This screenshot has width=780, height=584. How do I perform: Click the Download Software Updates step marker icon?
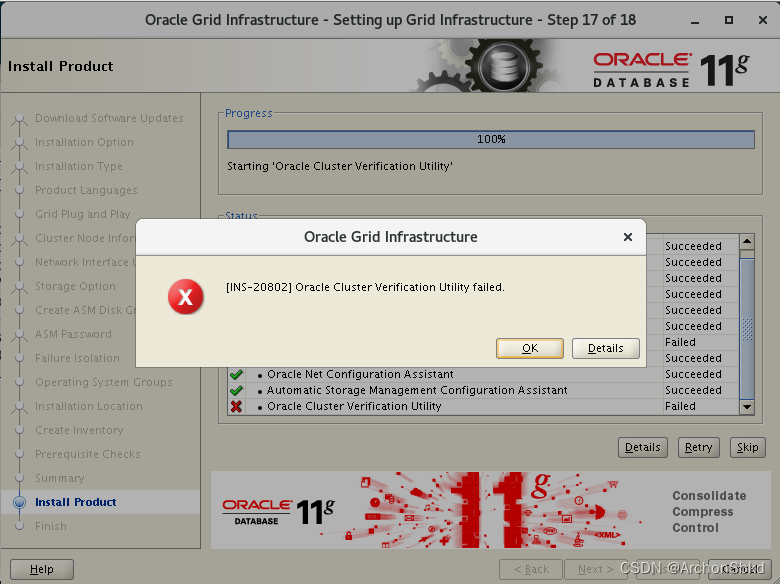click(19, 118)
